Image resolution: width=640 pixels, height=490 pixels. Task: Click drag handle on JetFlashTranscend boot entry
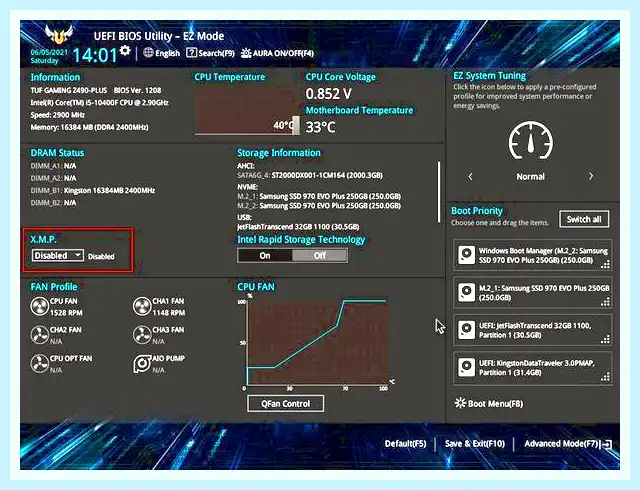[x=606, y=339]
